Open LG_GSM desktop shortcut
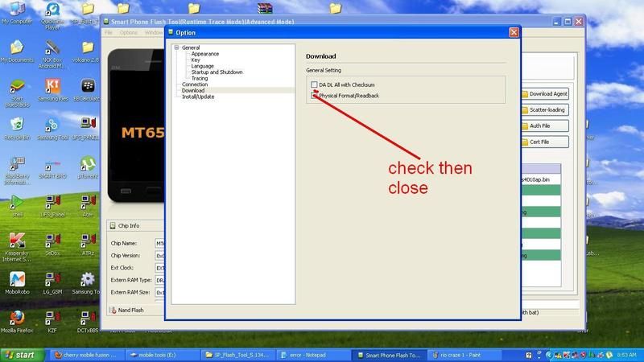This screenshot has height=362, width=644. [52, 283]
